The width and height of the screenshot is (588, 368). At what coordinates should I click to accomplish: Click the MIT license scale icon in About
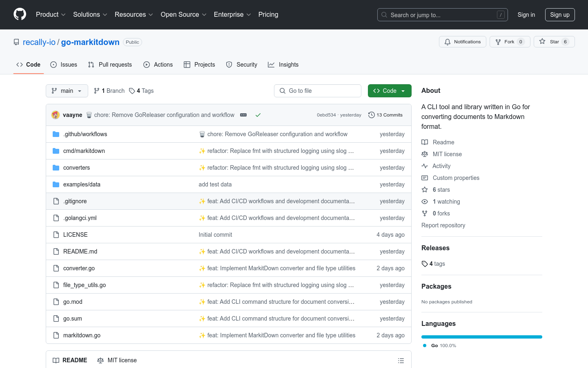[425, 154]
